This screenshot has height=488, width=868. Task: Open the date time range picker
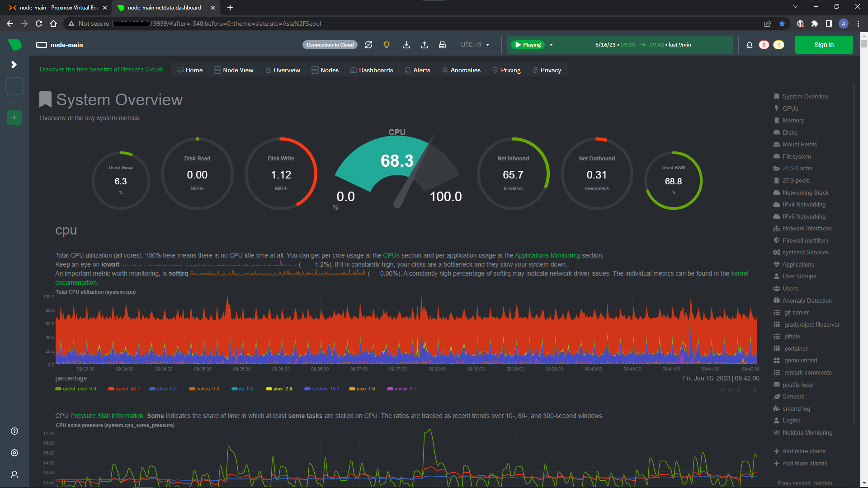pos(643,45)
